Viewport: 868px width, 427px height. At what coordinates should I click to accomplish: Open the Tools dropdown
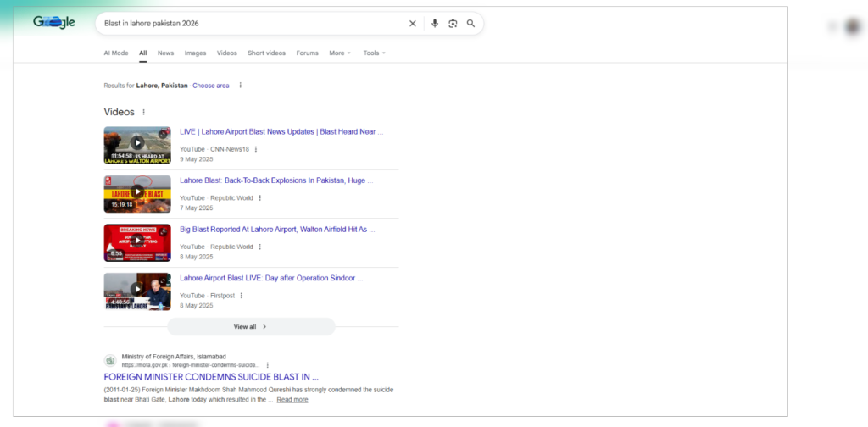pos(374,53)
